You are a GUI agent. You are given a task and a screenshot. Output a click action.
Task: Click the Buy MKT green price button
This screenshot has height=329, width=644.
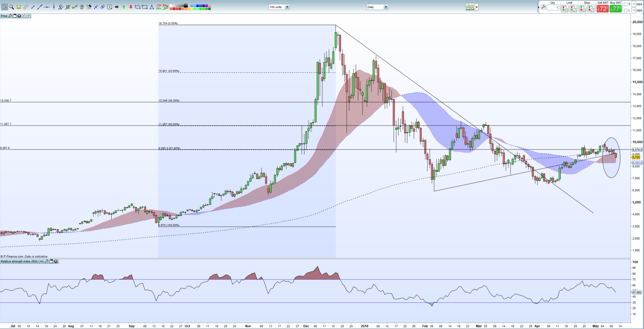click(615, 9)
